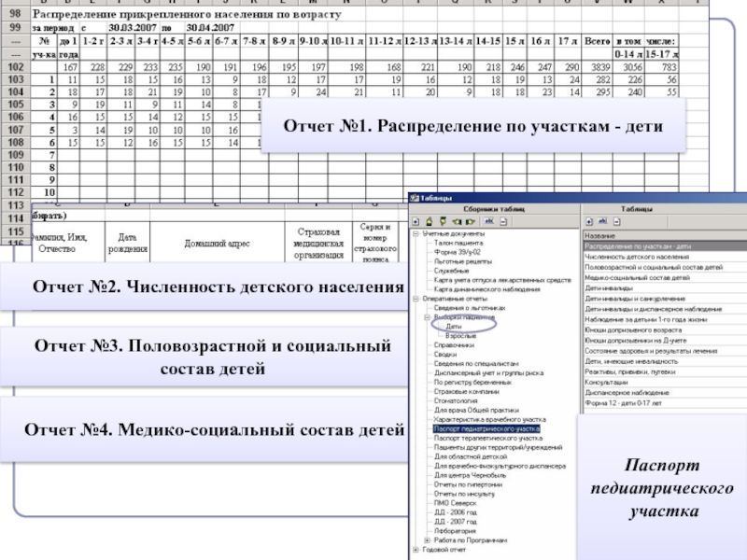Image resolution: width=747 pixels, height=560 pixels.
Task: Select Для врача Общей практики item
Action: [476, 410]
